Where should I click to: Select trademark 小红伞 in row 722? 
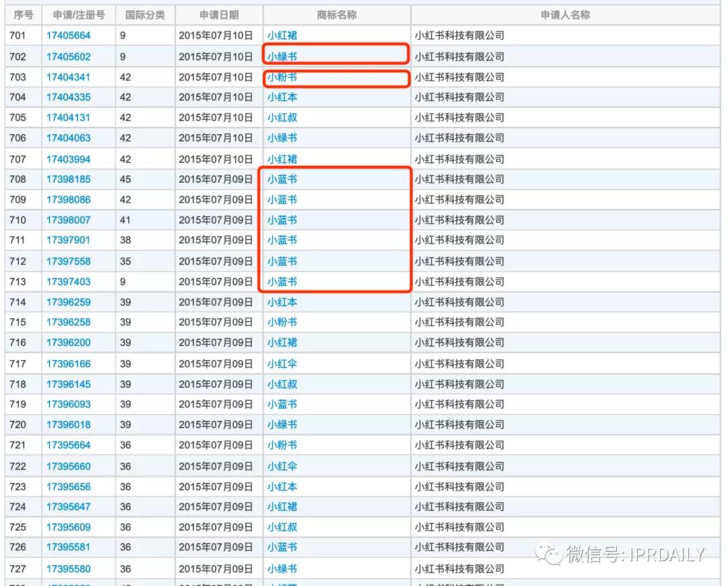pyautogui.click(x=282, y=467)
